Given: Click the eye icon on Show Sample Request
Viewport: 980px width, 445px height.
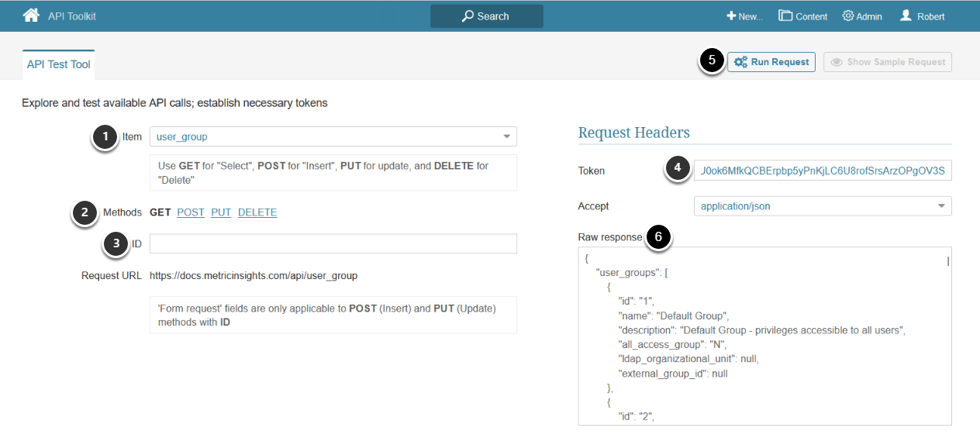Looking at the screenshot, I should point(837,62).
